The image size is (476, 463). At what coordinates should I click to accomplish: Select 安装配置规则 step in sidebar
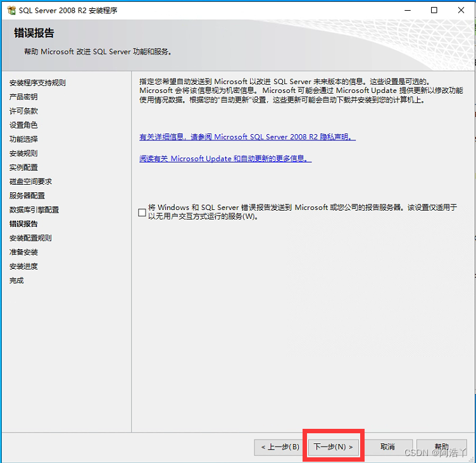(x=30, y=238)
